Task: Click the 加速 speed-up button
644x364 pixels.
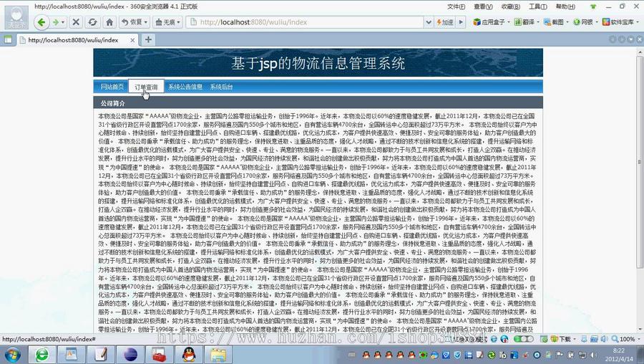Action: point(445,22)
